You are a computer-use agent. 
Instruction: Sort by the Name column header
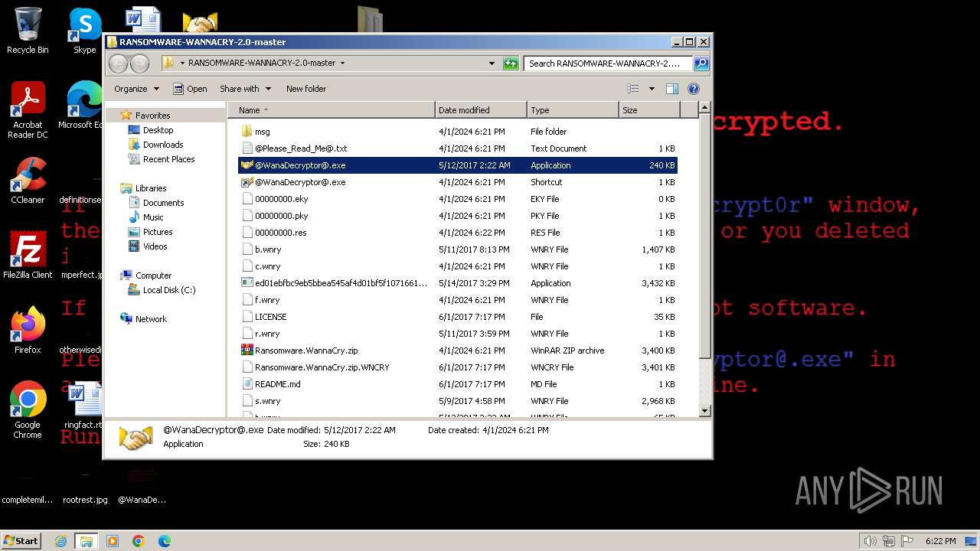tap(332, 110)
